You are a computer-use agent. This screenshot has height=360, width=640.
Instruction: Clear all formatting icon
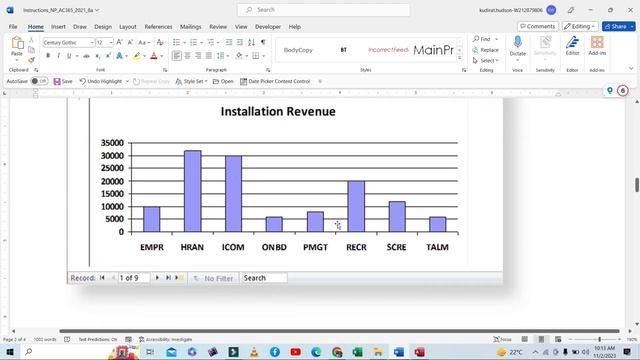160,42
